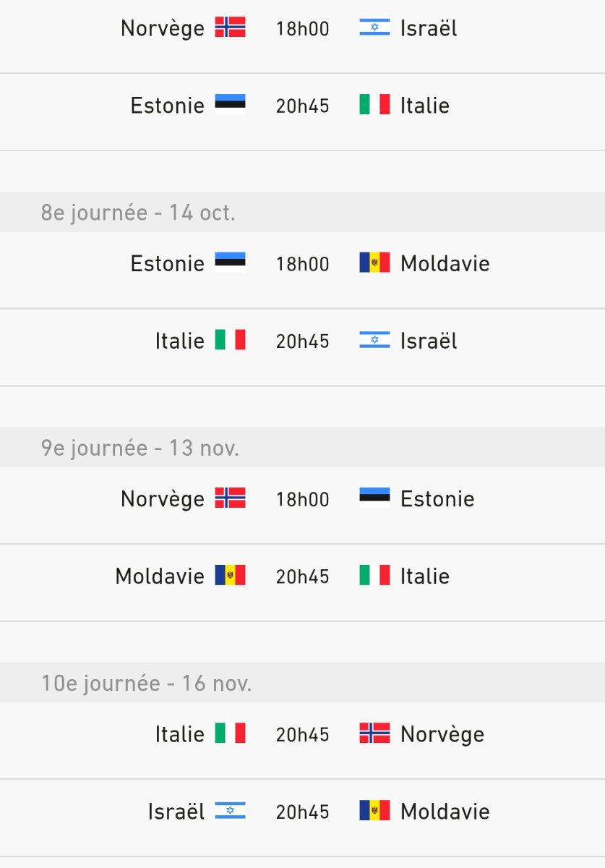Open 18h00 kickoff of Estonie–Moldavie
Image resolution: width=605 pixels, height=868 pixels.
coord(302,264)
